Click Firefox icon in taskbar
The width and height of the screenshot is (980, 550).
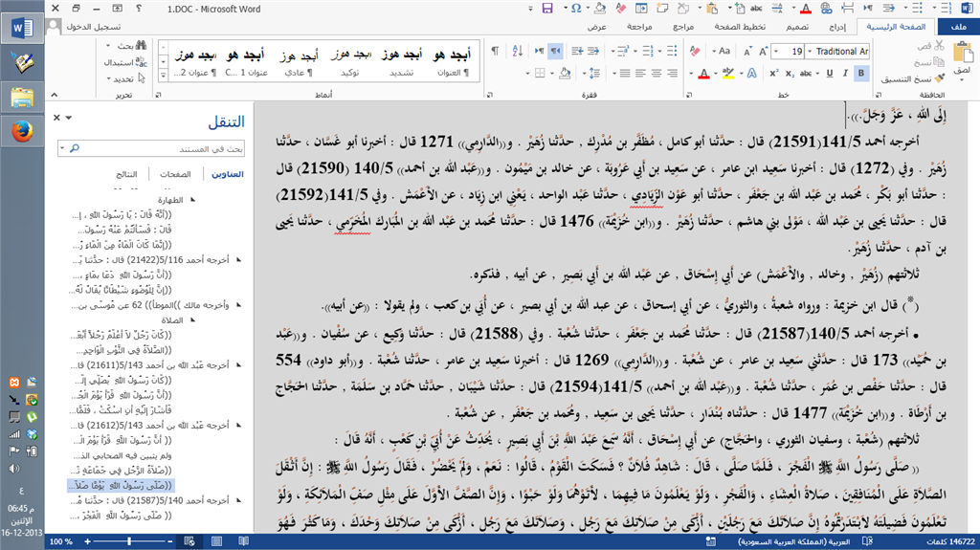22,132
